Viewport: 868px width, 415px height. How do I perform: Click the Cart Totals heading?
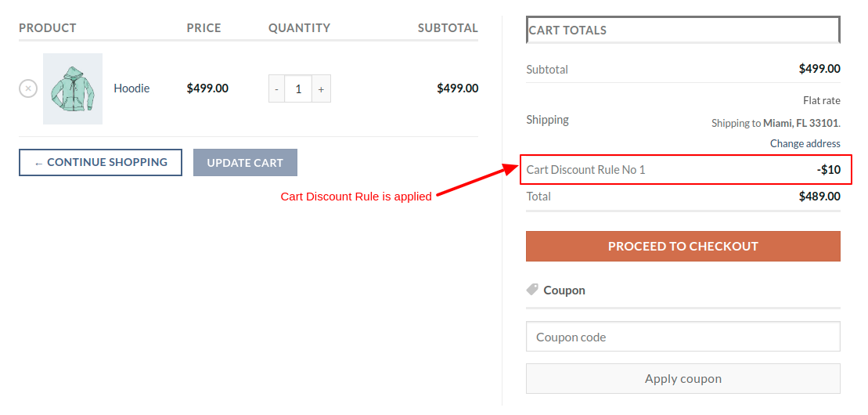coord(567,31)
